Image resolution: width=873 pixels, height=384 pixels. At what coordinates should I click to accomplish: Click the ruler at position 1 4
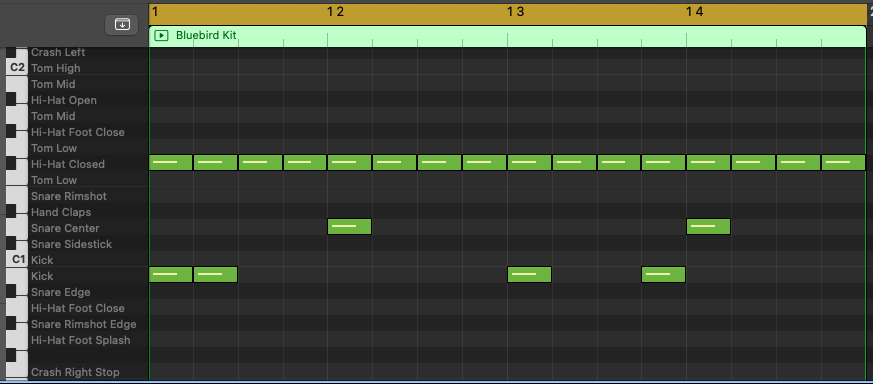[694, 12]
